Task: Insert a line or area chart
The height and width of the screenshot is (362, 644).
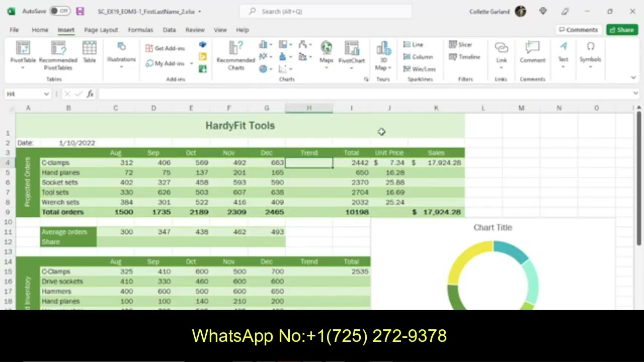Action: [265, 57]
